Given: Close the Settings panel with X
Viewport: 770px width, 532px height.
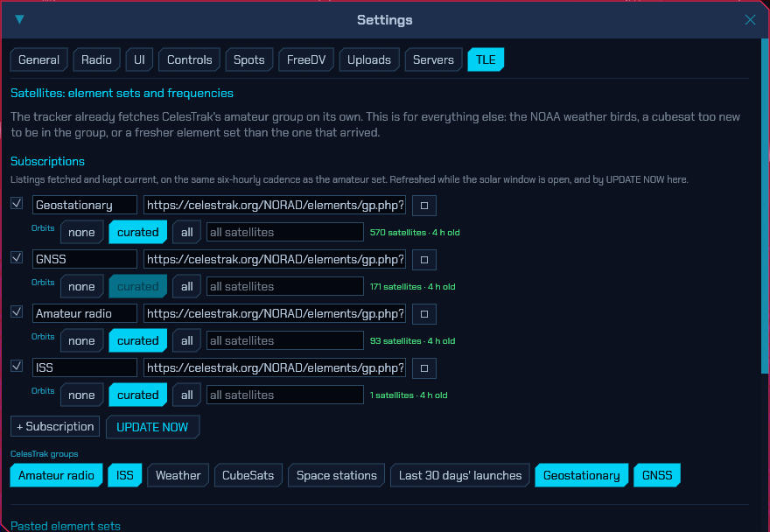Looking at the screenshot, I should [x=749, y=19].
